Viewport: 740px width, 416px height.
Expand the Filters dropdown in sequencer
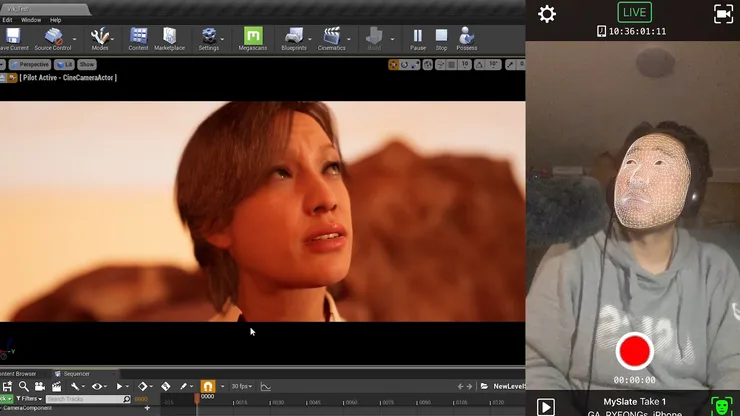(29, 399)
